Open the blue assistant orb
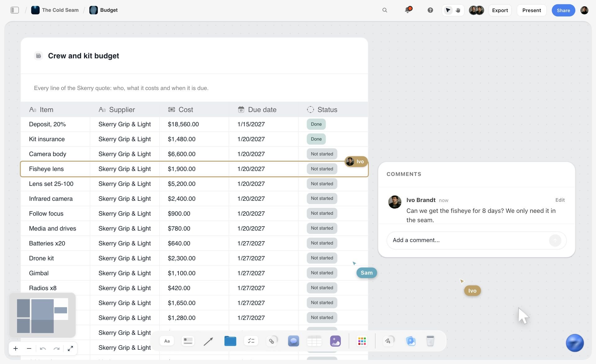Screen dimensions: 596x364 575,343
